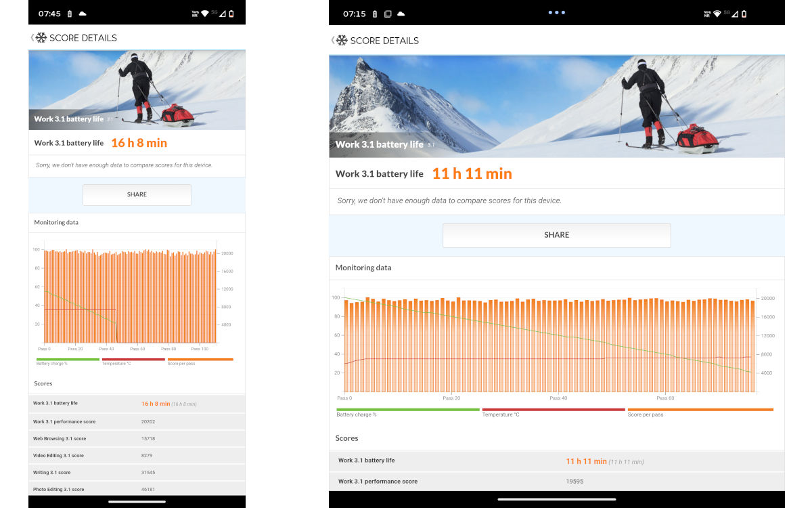
Task: Tap Web Browsing 3.1 score row showing 15718
Action: [x=137, y=438]
